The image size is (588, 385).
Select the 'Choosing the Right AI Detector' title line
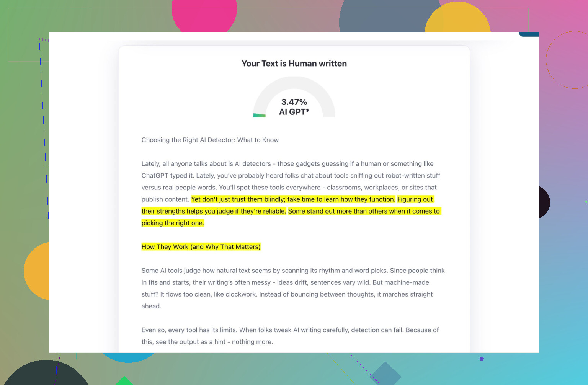click(x=210, y=140)
